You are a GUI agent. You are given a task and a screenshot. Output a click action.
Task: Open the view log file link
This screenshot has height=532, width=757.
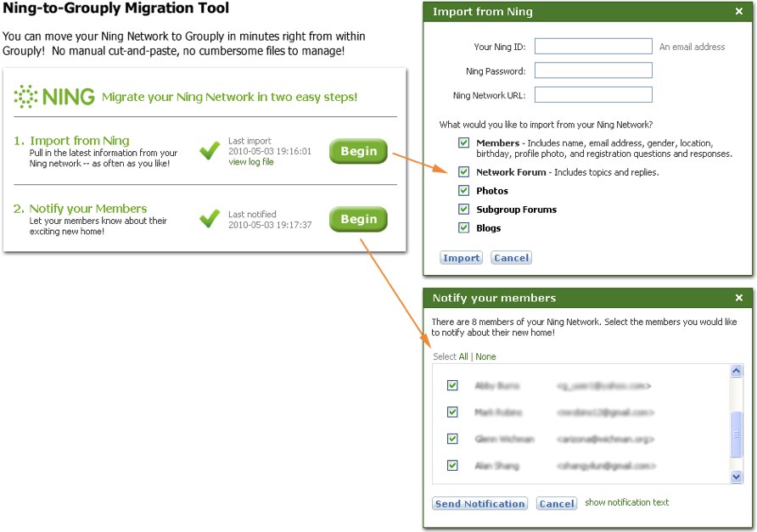coord(251,162)
